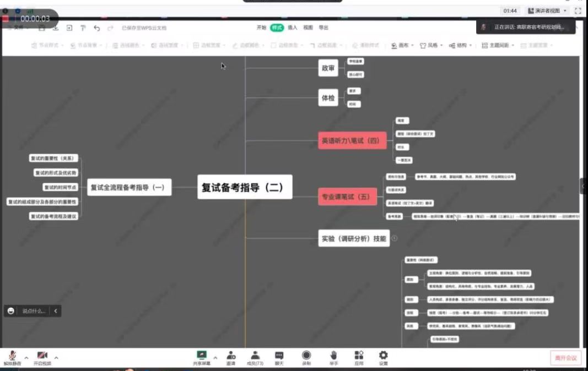Image resolution: width=588 pixels, height=371 pixels.
Task: Switch to the 视图 tab
Action: (308, 28)
